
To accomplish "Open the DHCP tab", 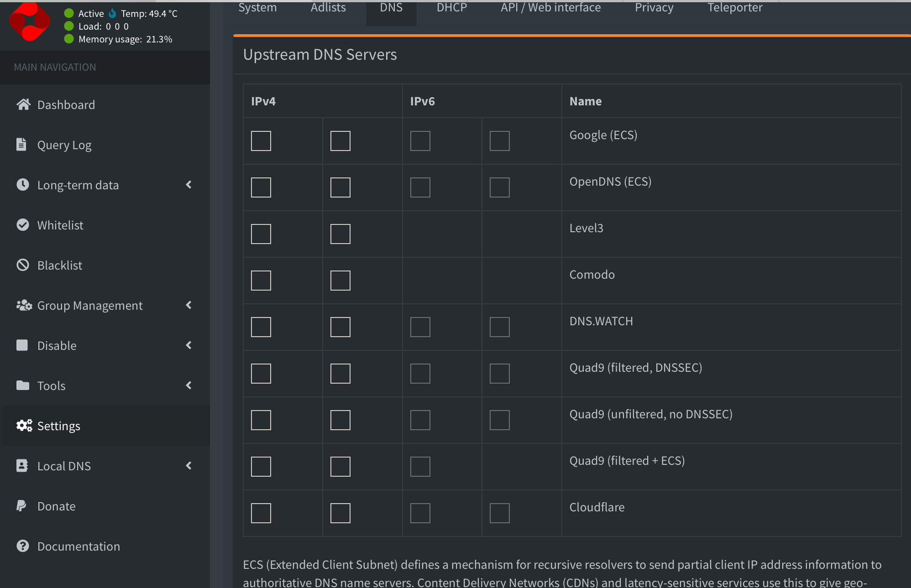I will 452,8.
